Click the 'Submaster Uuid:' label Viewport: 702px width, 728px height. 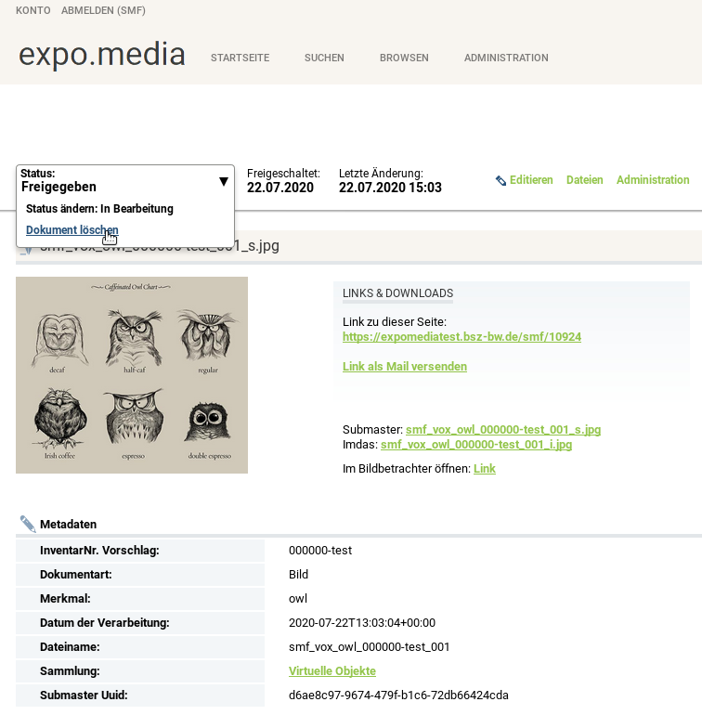coord(84,695)
